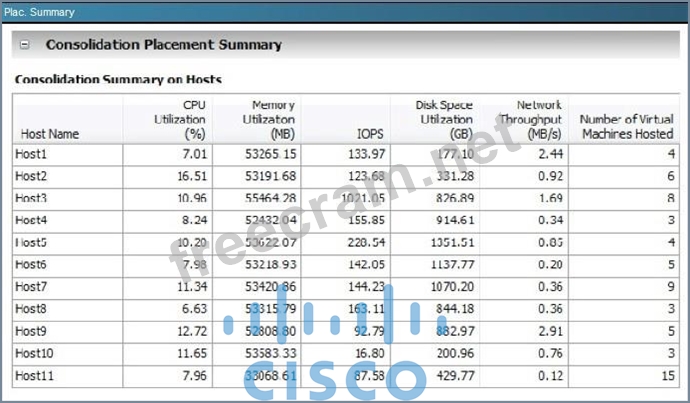690x403 pixels.
Task: Sort table by IOPS column header
Action: (x=366, y=133)
